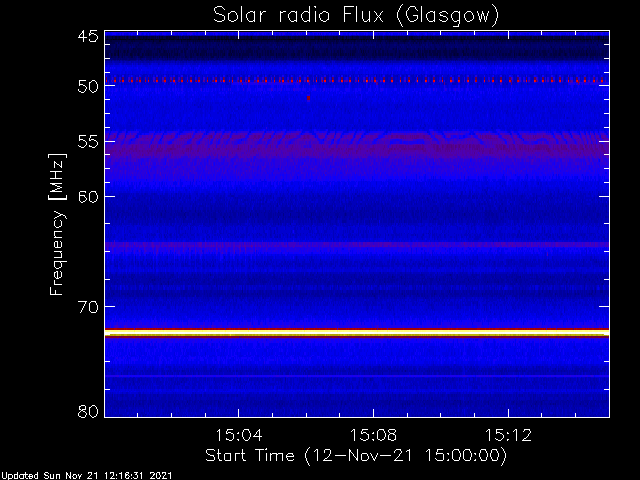Screen dimensions: 640x480
Task: Click the red dotted line just above 50 MHz
Action: 357,80
